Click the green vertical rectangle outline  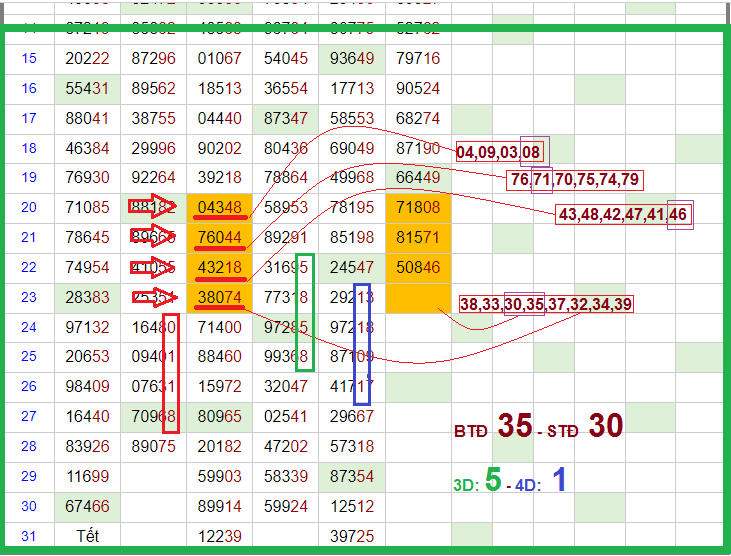pos(305,312)
